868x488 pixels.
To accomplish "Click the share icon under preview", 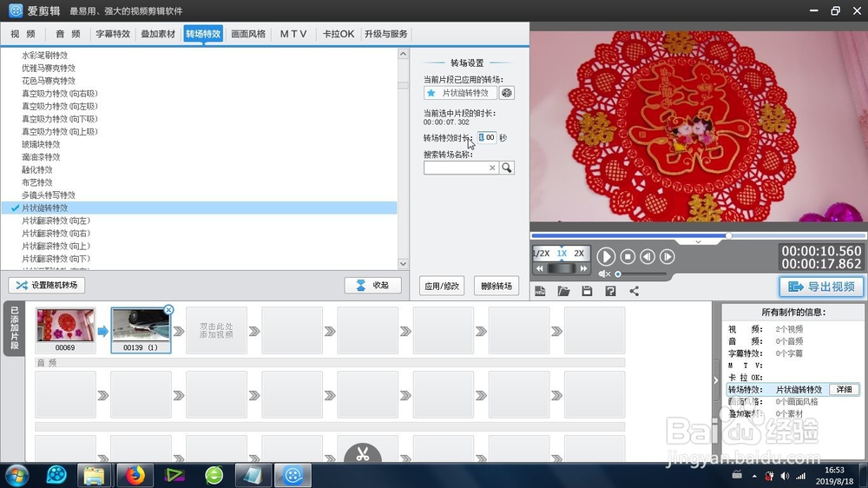I will click(x=634, y=292).
